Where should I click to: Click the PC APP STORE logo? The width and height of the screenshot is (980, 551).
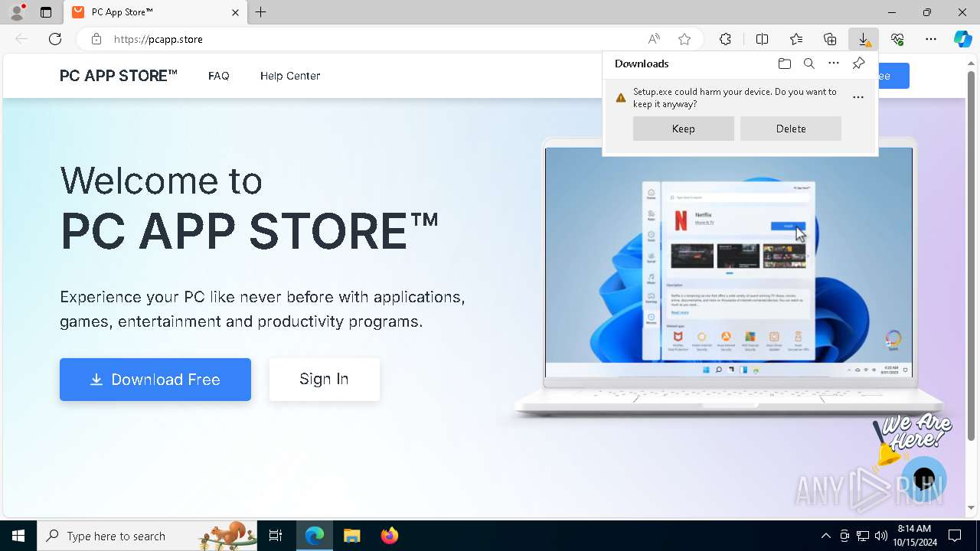[x=119, y=76]
